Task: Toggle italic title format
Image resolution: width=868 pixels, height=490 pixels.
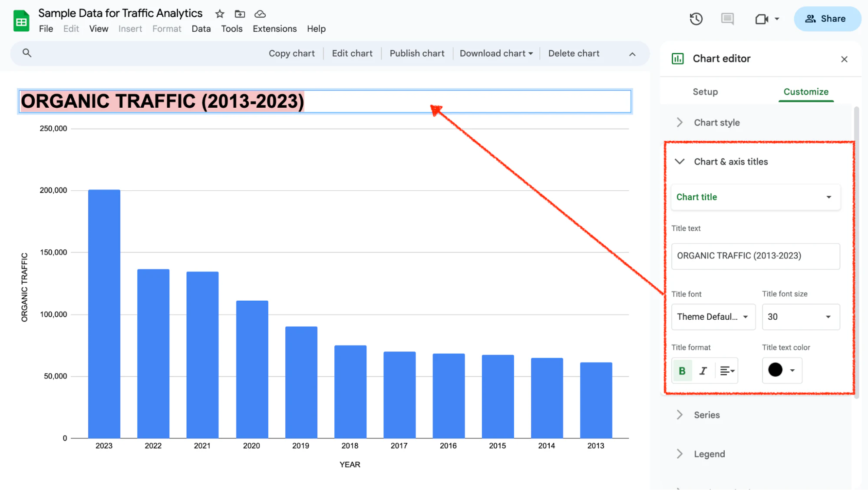Action: (703, 371)
